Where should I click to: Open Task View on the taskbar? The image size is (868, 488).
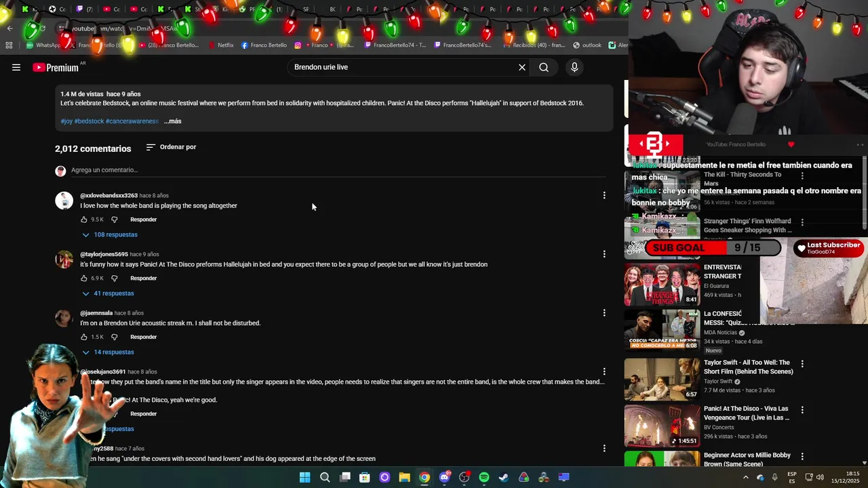[x=345, y=477]
